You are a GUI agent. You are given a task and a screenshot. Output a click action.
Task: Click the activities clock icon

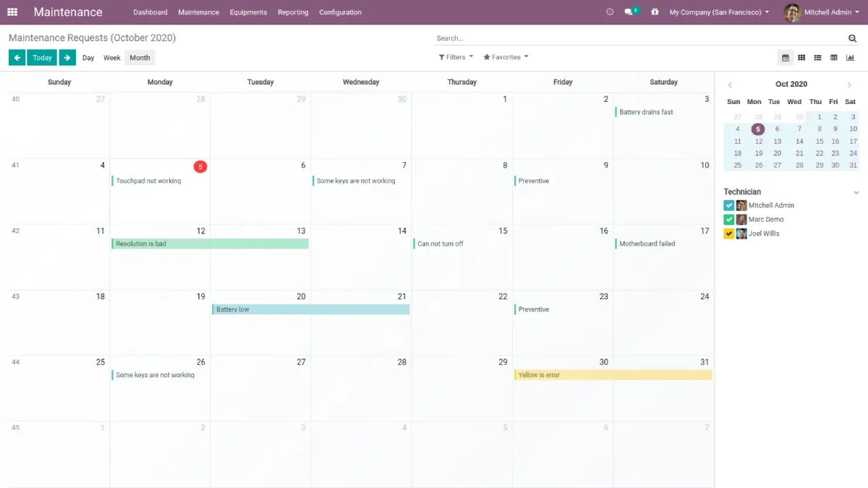(610, 12)
